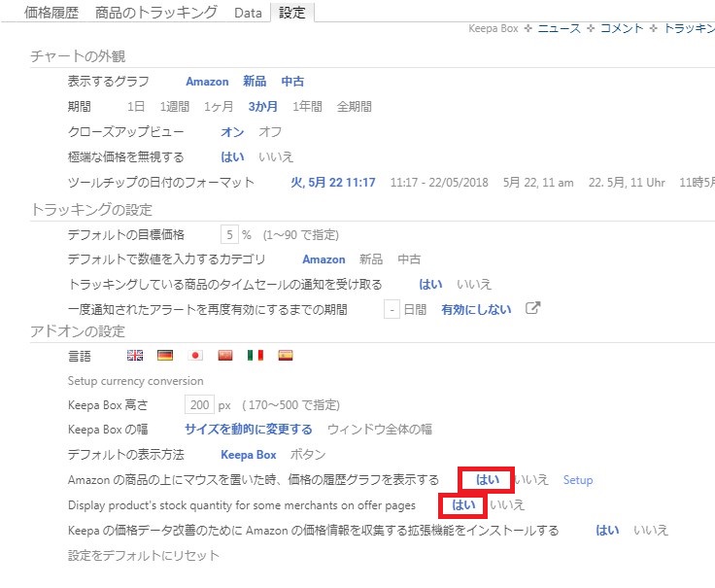Viewport: 715px width, 588px height.
Task: Select ウィンドウ全体の幅 width option
Action: point(380,430)
